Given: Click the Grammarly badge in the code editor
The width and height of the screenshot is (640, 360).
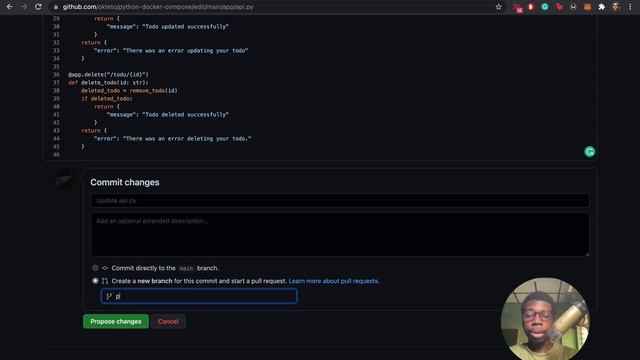Looking at the screenshot, I should click(x=589, y=152).
